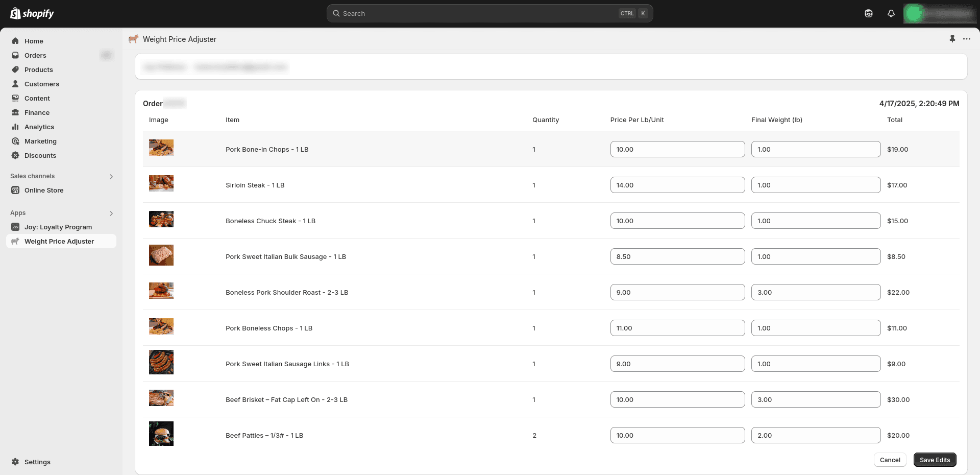Pin the Weight Price Adjuster app page

click(952, 39)
